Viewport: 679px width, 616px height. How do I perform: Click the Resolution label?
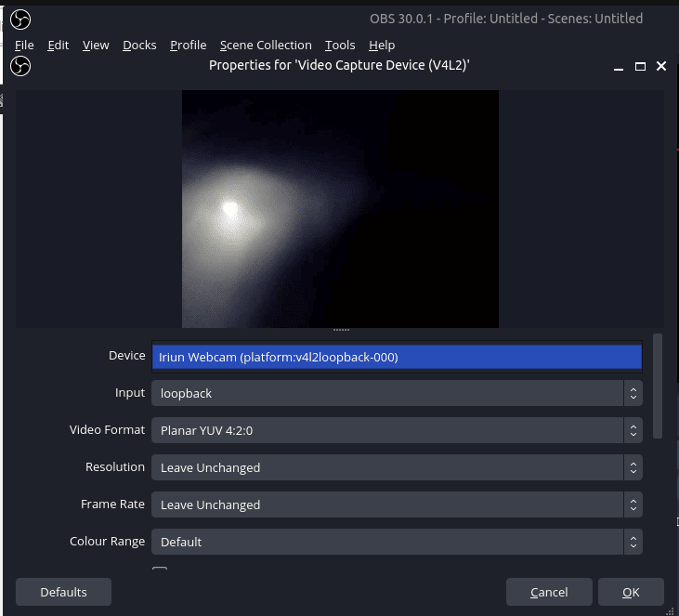pos(115,467)
